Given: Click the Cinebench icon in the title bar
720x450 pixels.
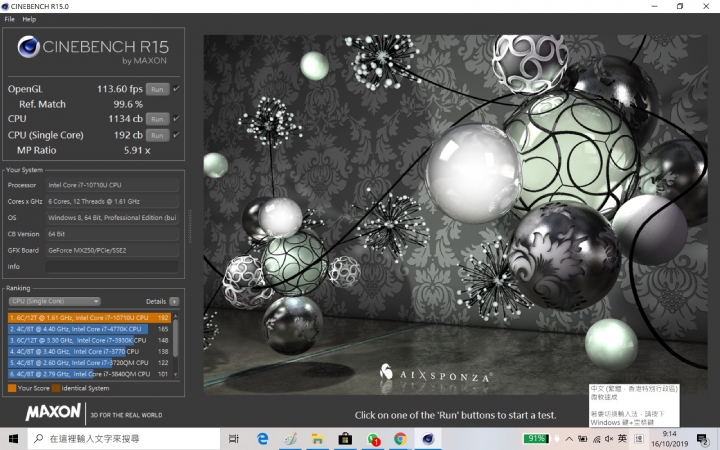Looking at the screenshot, I should 5,6.
